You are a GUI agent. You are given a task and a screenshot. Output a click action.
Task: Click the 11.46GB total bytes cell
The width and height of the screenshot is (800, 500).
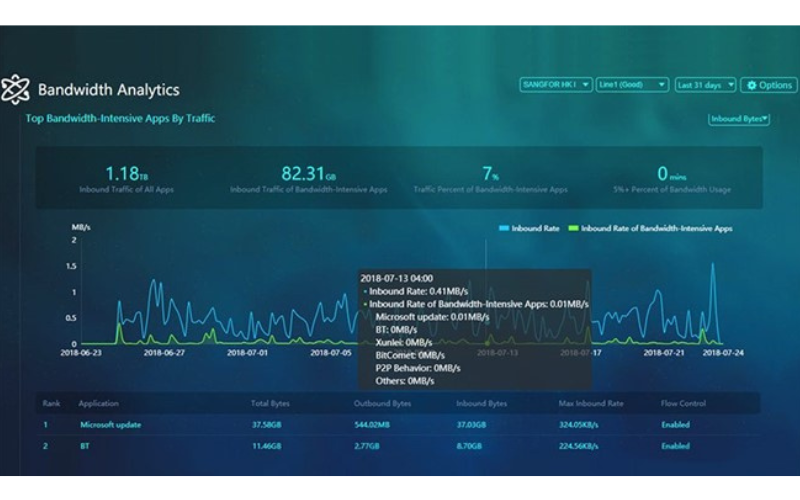point(266,446)
